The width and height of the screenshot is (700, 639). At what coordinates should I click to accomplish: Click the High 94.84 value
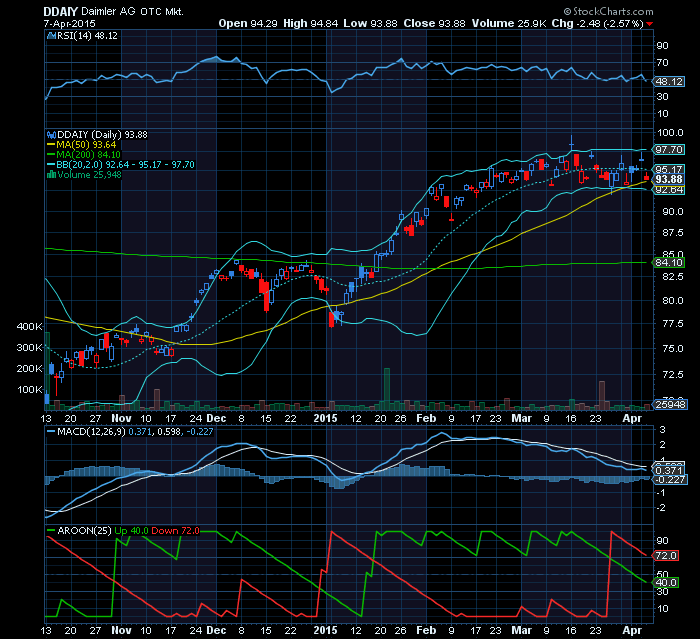point(310,23)
